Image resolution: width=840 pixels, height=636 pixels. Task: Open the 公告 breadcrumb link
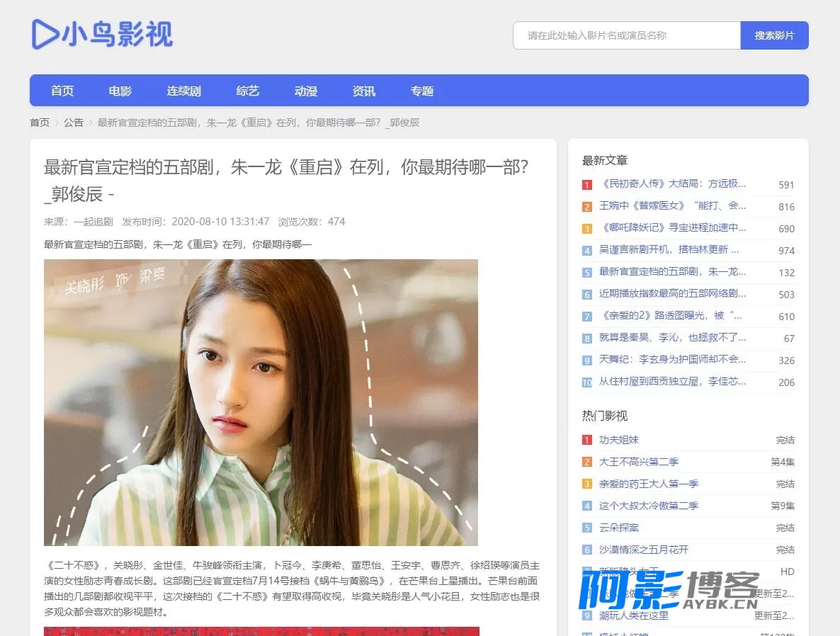point(74,123)
